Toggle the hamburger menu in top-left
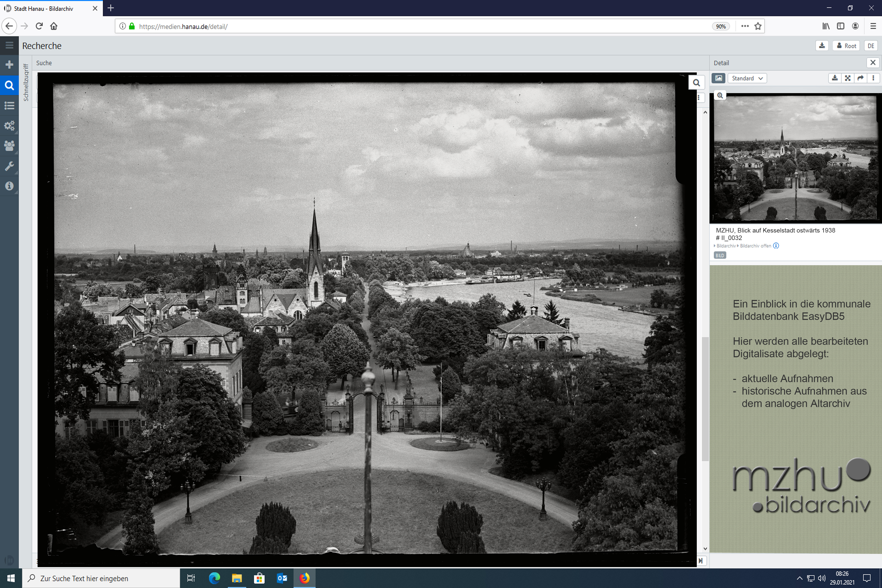Screen dimensions: 882x588 [9, 45]
